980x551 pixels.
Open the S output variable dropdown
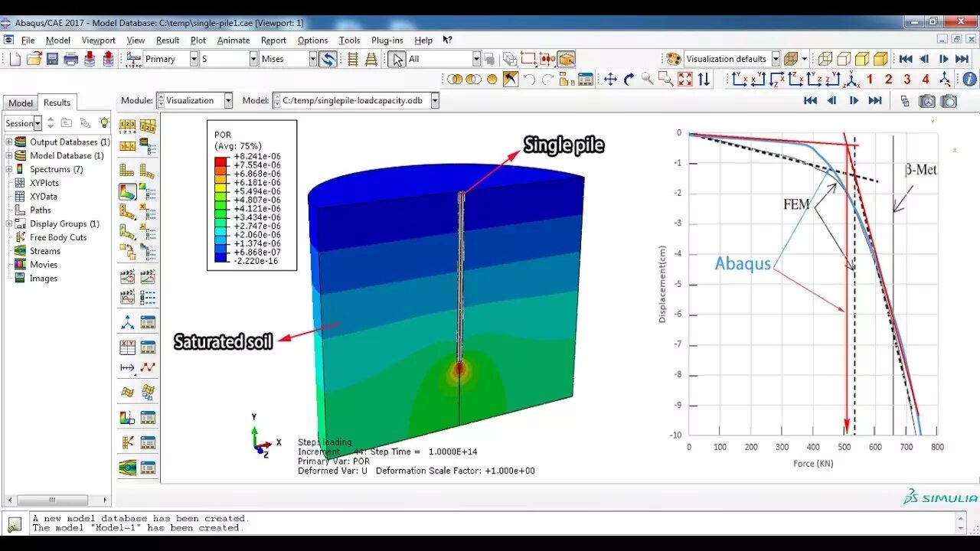click(x=253, y=59)
